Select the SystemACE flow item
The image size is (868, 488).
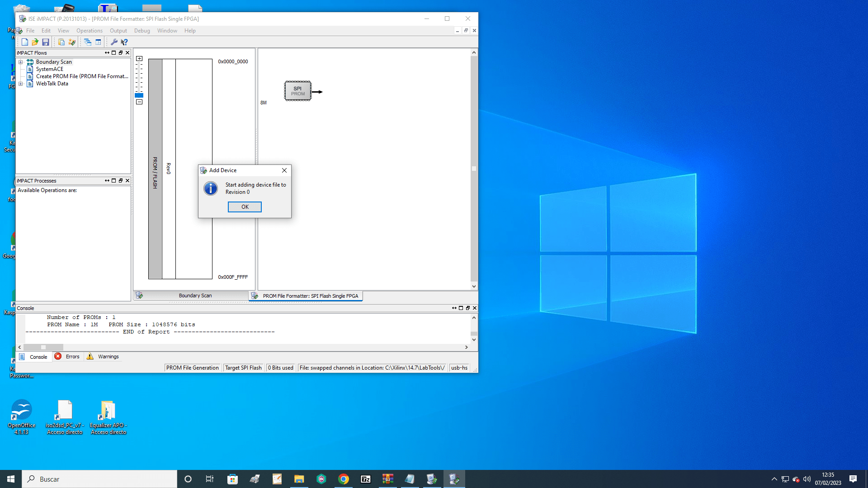[x=50, y=69]
